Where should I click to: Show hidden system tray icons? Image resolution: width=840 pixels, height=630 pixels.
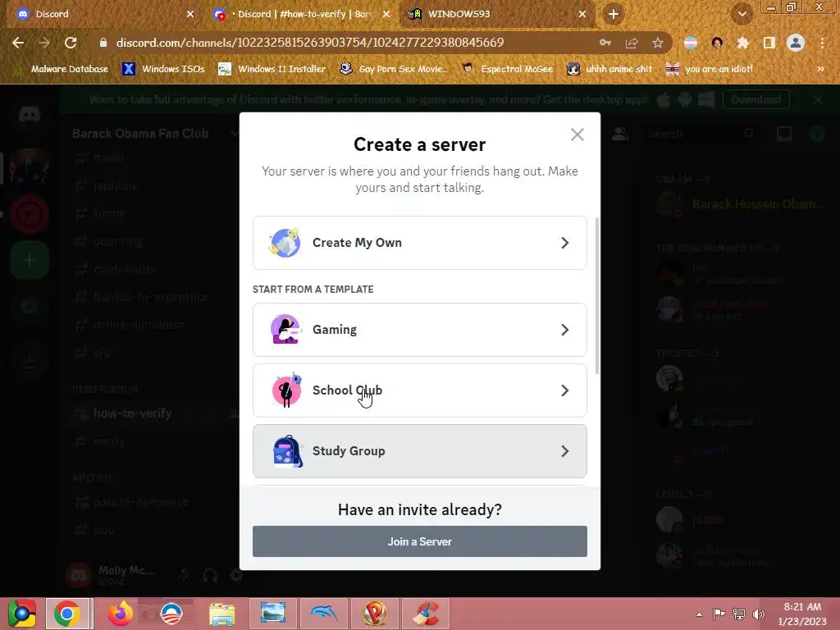(x=699, y=614)
